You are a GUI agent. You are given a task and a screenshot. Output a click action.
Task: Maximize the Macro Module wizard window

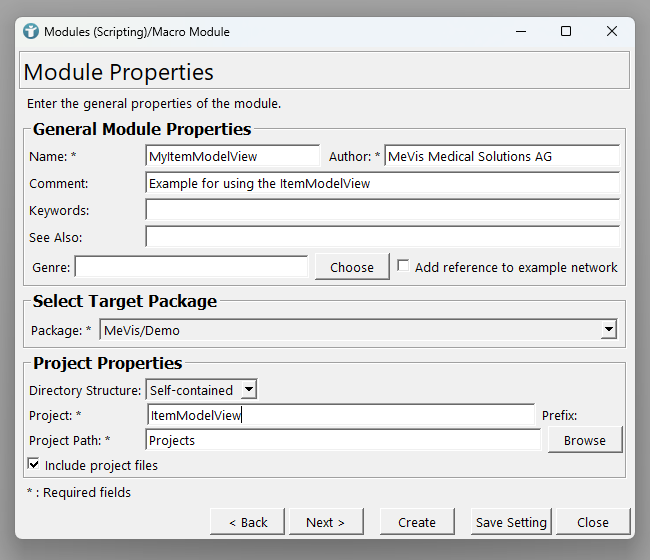pyautogui.click(x=566, y=31)
